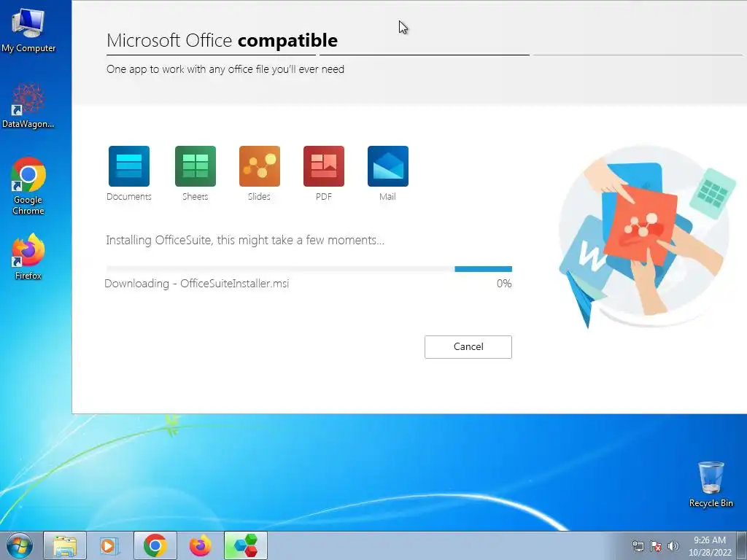
Task: Open the Action Center flag icon
Action: pyautogui.click(x=656, y=546)
